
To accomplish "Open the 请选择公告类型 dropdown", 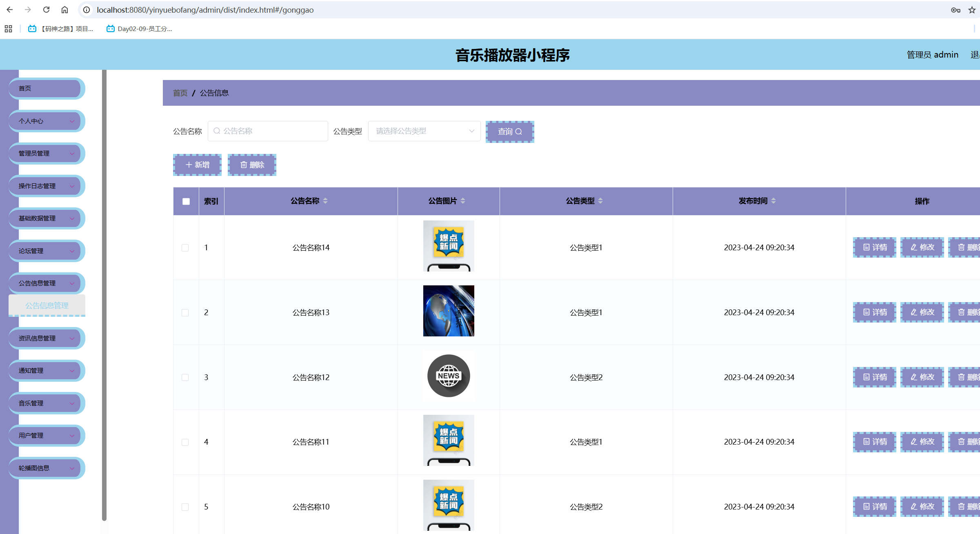I will [424, 131].
